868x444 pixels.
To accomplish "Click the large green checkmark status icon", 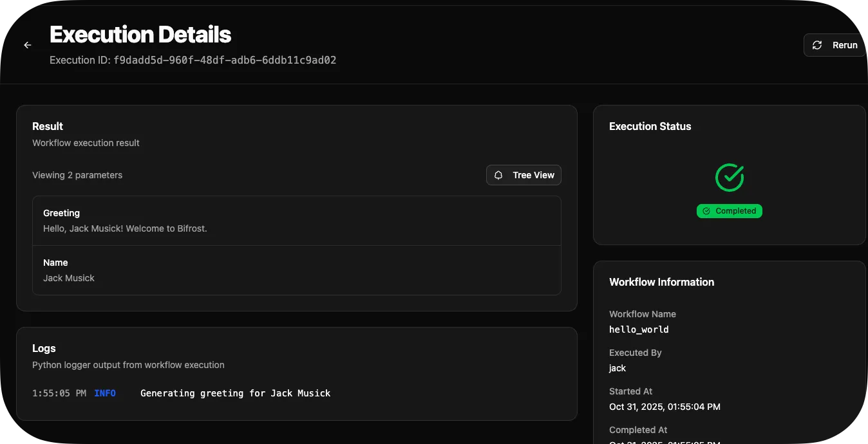I will tap(730, 177).
